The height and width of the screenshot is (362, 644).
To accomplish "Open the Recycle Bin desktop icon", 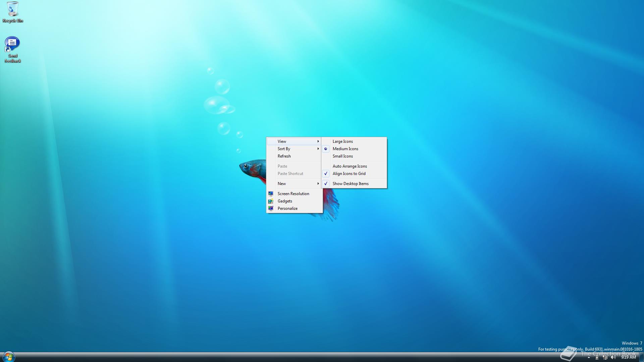I will click(13, 12).
